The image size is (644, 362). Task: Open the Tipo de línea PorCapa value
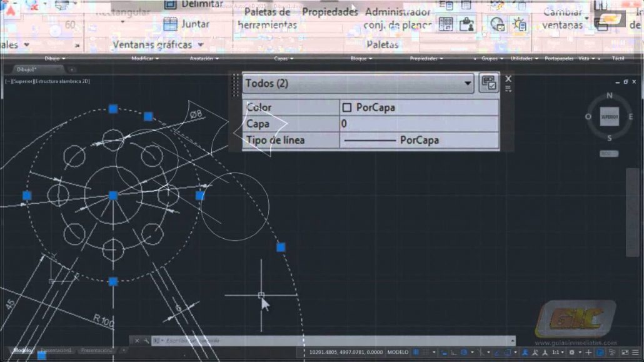point(419,140)
